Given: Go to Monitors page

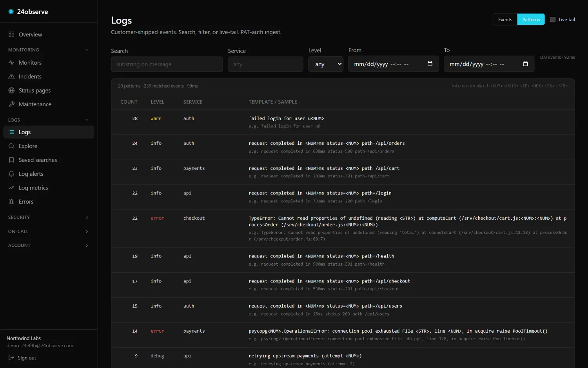Looking at the screenshot, I should pyautogui.click(x=49, y=62).
